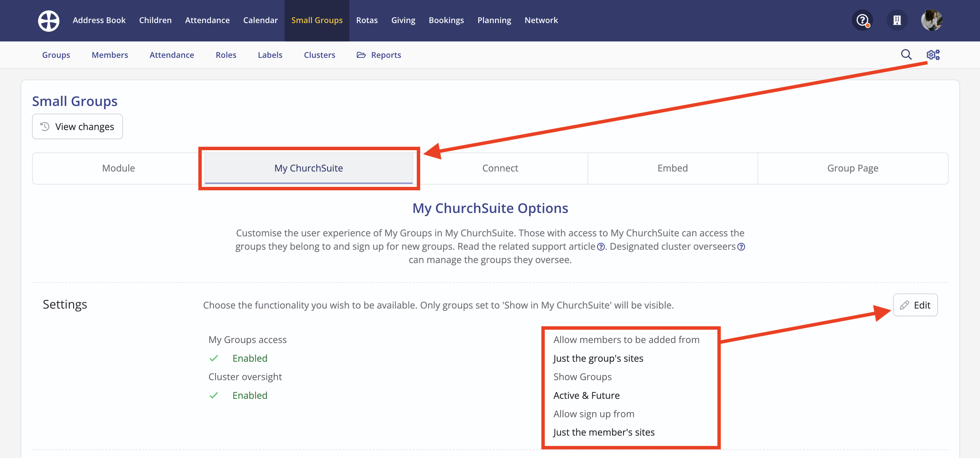The width and height of the screenshot is (980, 458).
Task: Open the user profile avatar
Action: tap(931, 20)
